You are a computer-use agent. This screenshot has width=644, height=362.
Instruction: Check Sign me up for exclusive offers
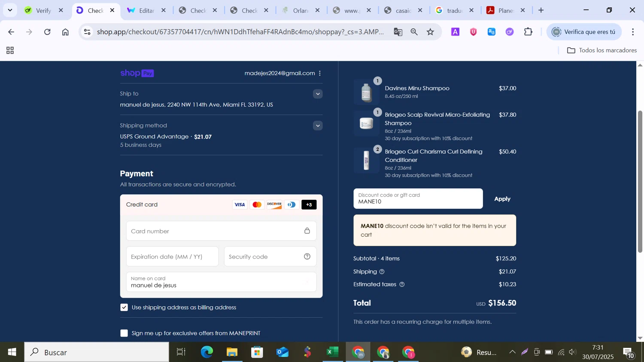click(x=124, y=333)
